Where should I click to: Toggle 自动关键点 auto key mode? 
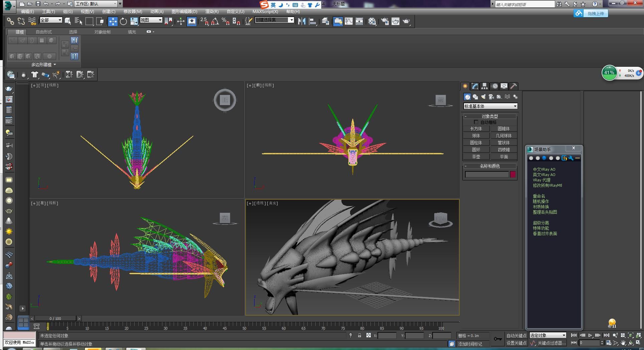(x=516, y=336)
